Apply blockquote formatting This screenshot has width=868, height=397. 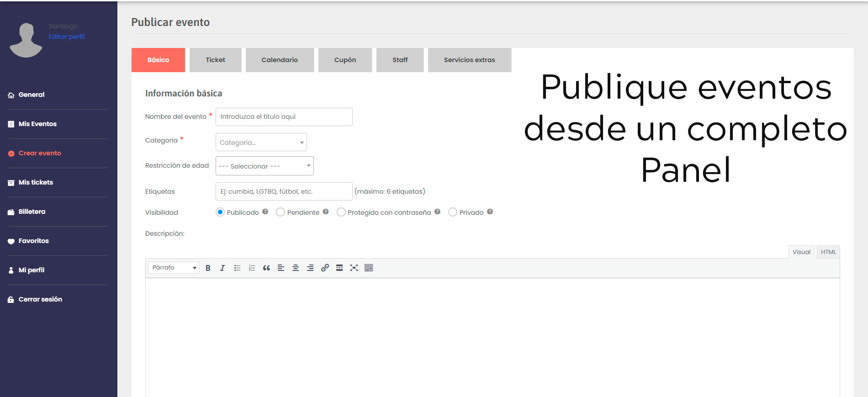(x=266, y=268)
